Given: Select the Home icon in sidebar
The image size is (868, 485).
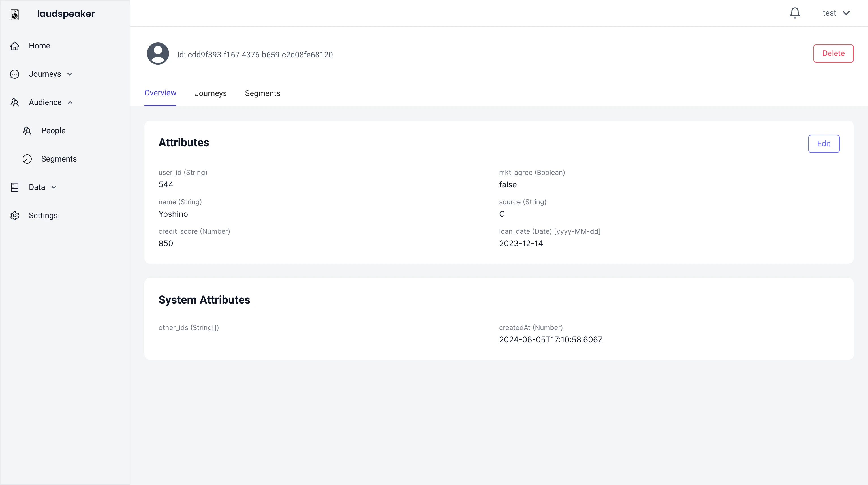Looking at the screenshot, I should tap(14, 46).
